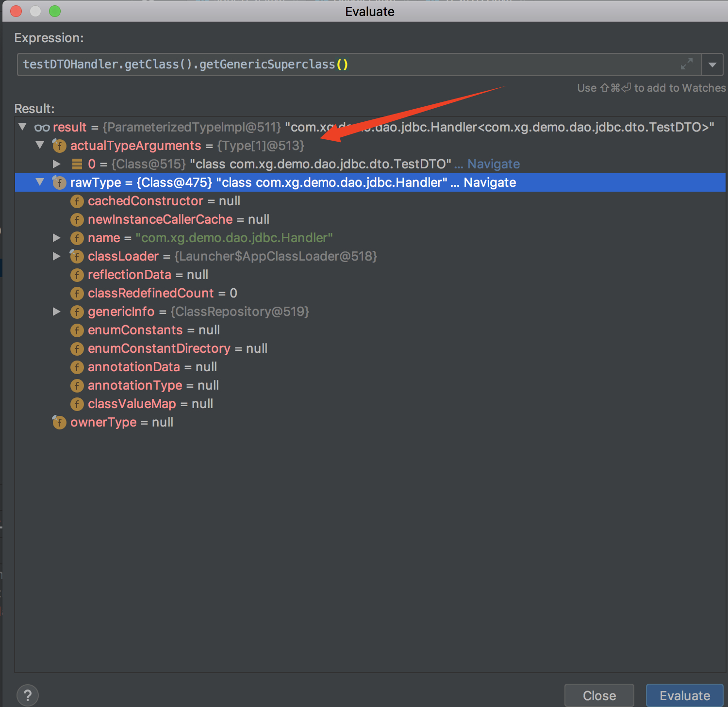This screenshot has height=707, width=728.
Task: Click the help question mark button
Action: (28, 695)
